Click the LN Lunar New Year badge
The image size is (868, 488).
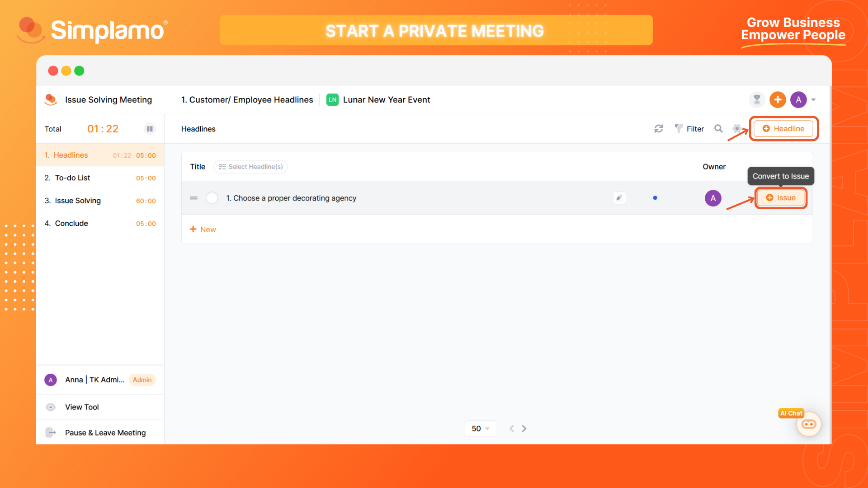332,100
